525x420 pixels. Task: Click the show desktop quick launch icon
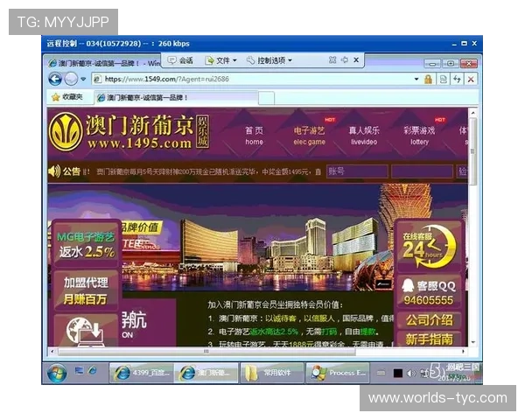click(79, 370)
